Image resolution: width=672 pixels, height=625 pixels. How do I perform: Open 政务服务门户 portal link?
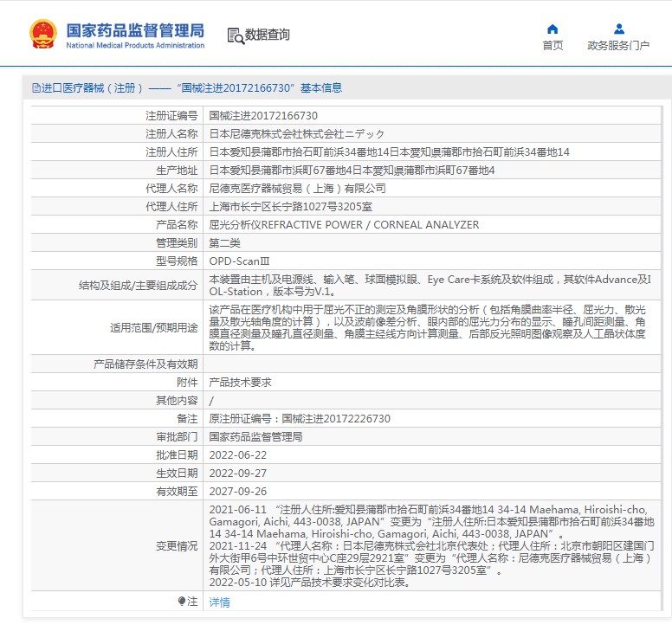point(618,46)
